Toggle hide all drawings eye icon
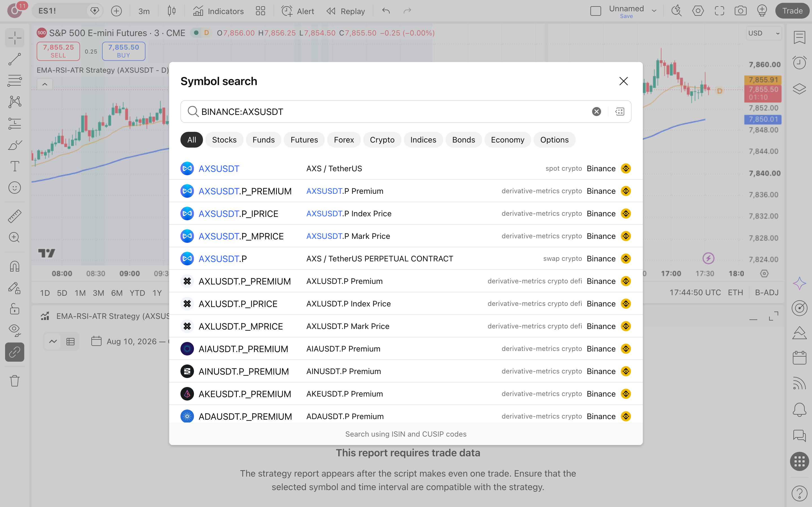The image size is (812, 507). 14,330
